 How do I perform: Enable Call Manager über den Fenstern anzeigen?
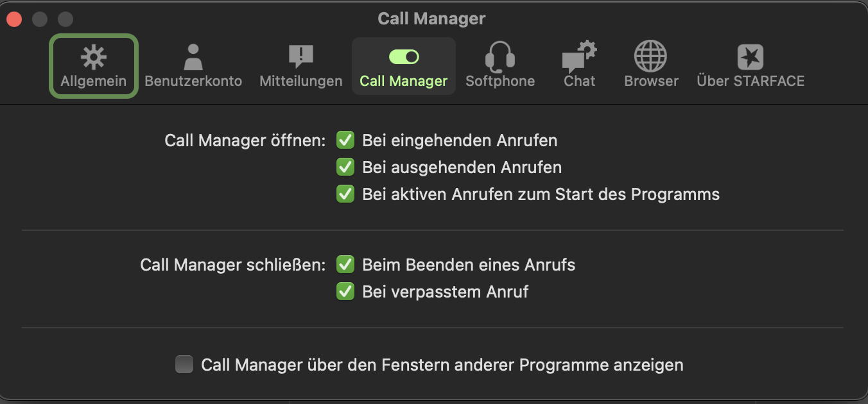[184, 365]
